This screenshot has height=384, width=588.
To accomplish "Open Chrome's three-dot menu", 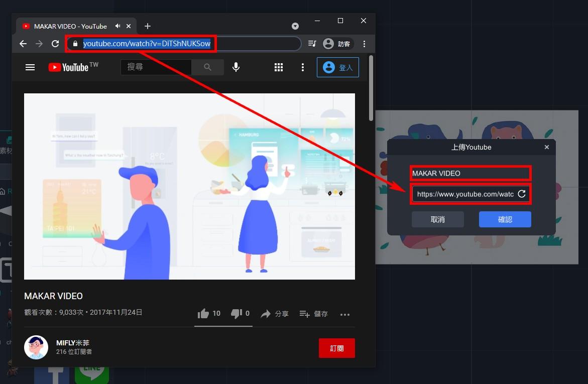I will [364, 44].
